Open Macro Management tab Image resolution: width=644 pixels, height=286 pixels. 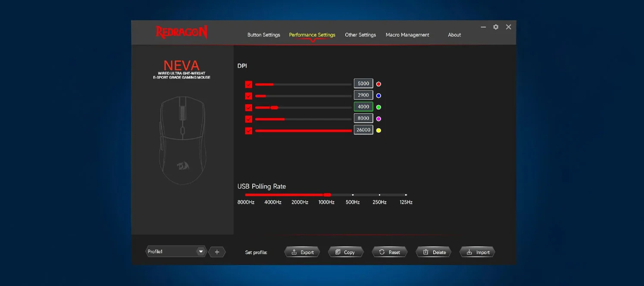point(407,35)
